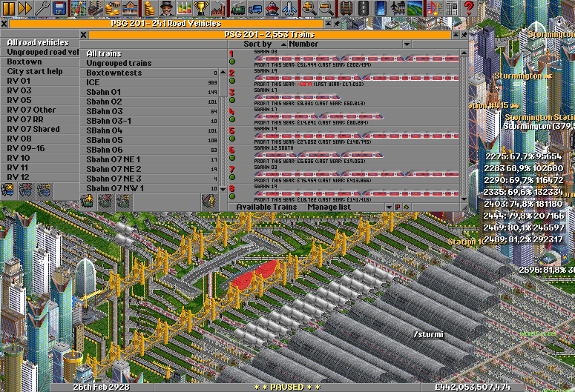The image size is (575, 392).
Task: Open the town directory icon
Action: pos(96,8)
